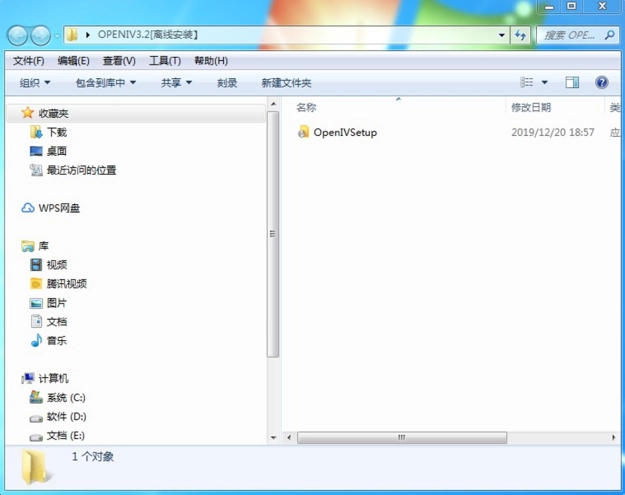Screen dimensions: 625x495
Task: Sort files by 修改日期 column header
Action: (531, 107)
